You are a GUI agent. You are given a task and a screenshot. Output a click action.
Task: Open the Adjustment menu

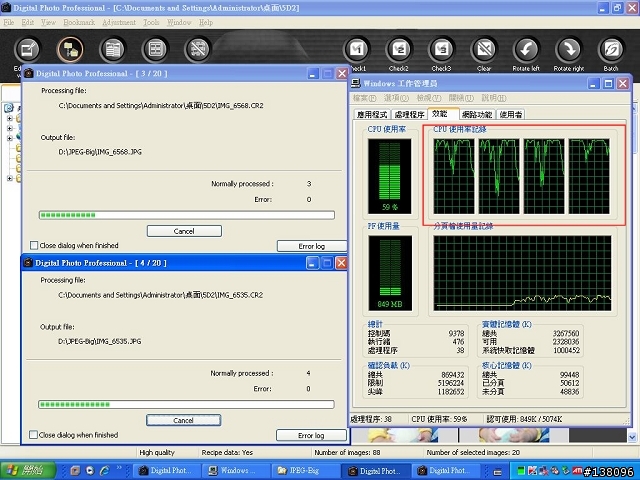coord(119,22)
